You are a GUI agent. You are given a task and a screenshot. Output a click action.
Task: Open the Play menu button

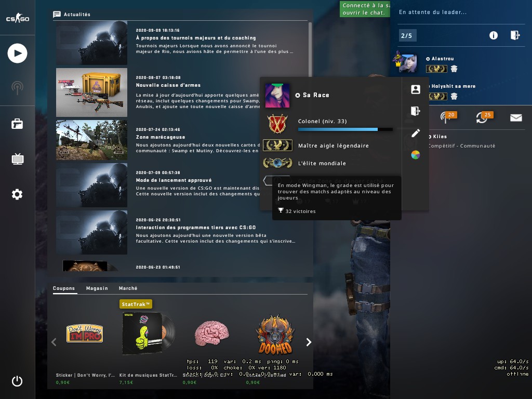tap(17, 54)
